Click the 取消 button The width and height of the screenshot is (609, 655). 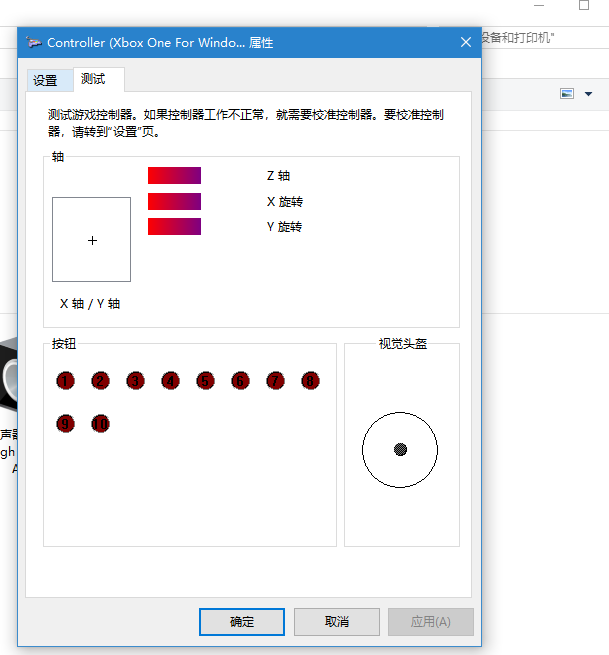[337, 622]
